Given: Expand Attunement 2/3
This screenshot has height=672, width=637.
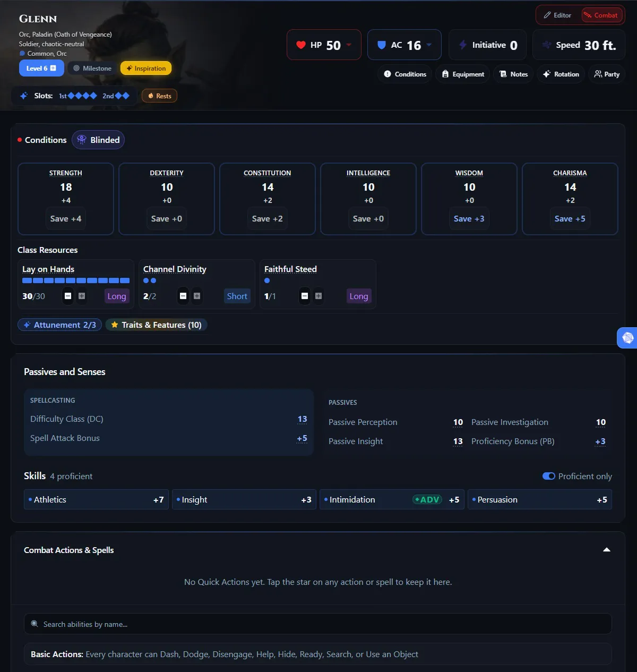Looking at the screenshot, I should [x=59, y=325].
